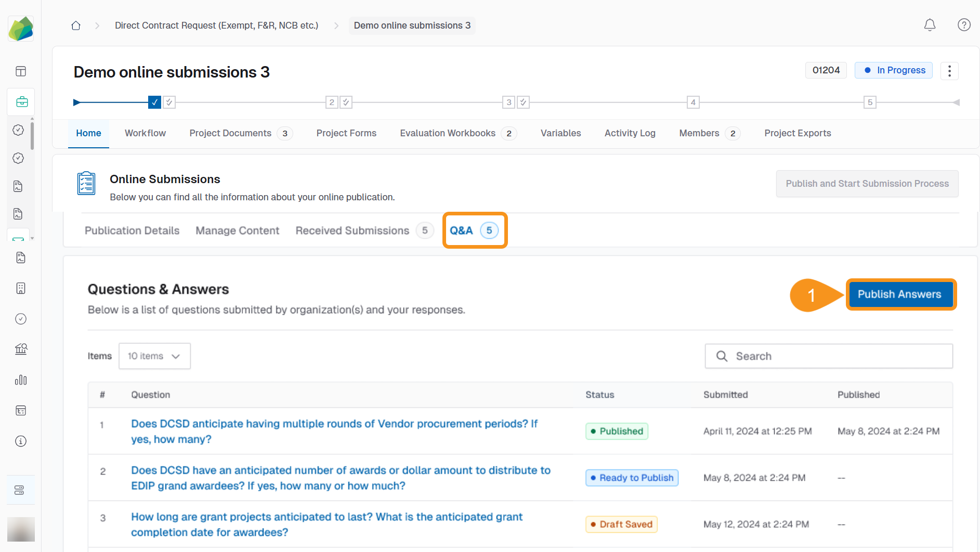This screenshot has height=552, width=980.
Task: Open the In Progress status badge
Action: click(893, 70)
